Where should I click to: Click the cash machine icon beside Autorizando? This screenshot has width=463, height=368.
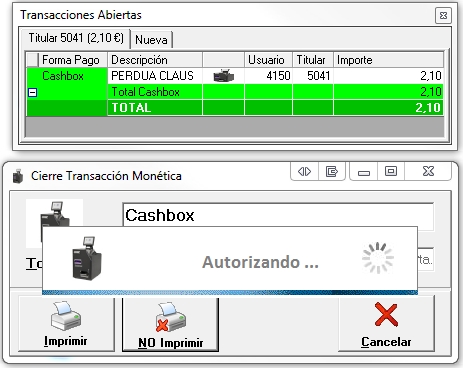click(x=87, y=258)
